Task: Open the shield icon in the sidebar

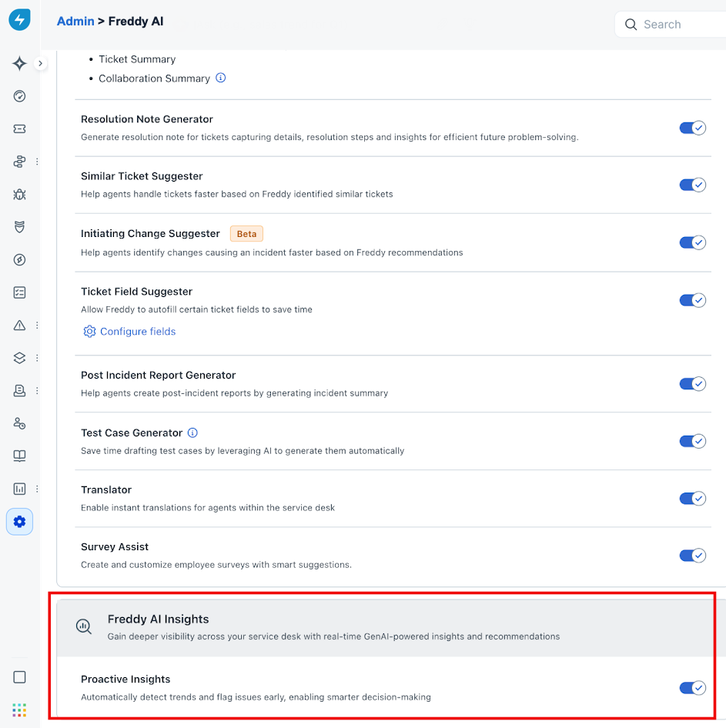Action: tap(19, 227)
